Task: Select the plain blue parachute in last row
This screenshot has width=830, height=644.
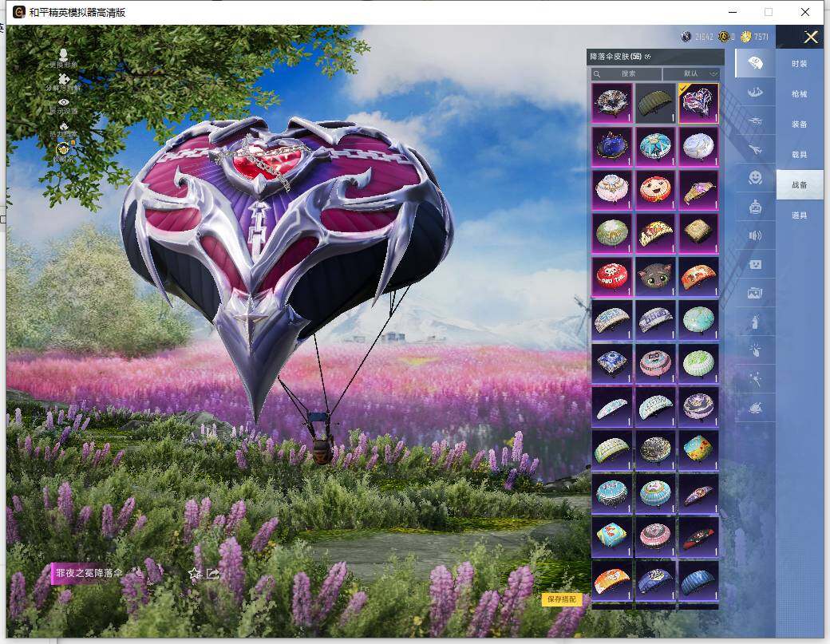Action: click(x=698, y=580)
